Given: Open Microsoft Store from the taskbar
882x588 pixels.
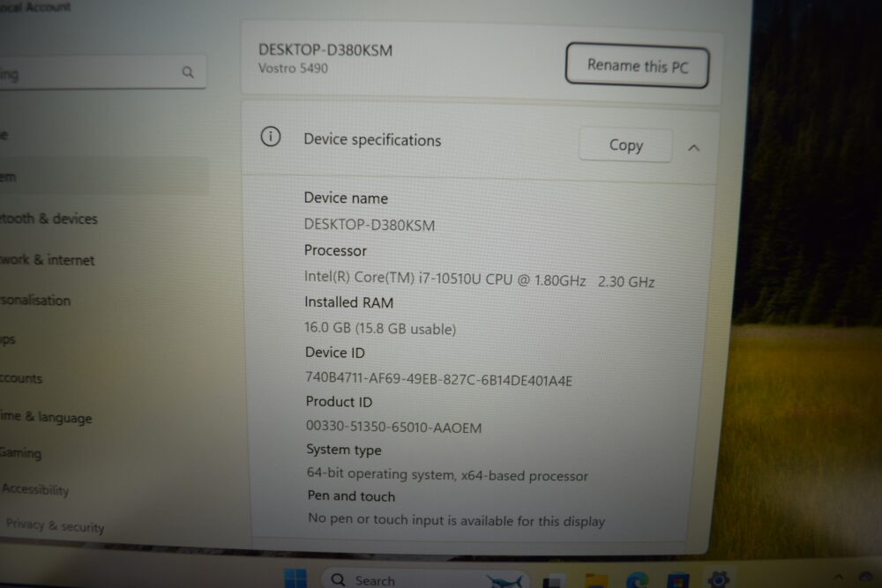Looking at the screenshot, I should (677, 581).
